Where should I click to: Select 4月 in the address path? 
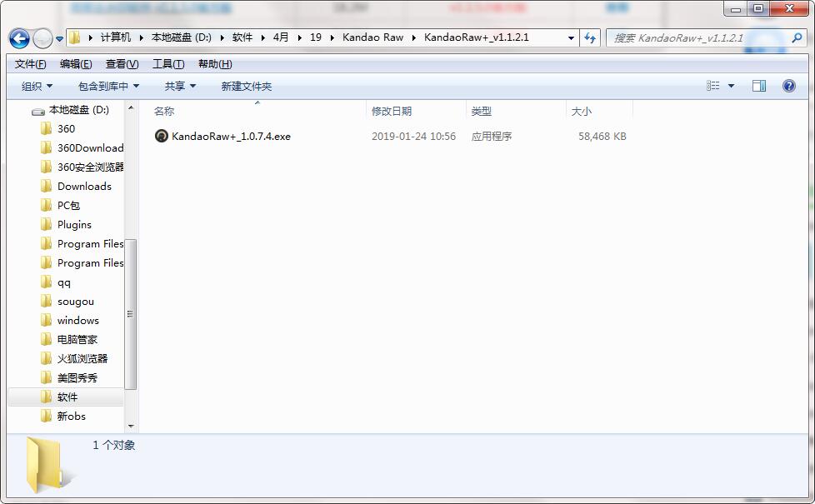pyautogui.click(x=281, y=37)
